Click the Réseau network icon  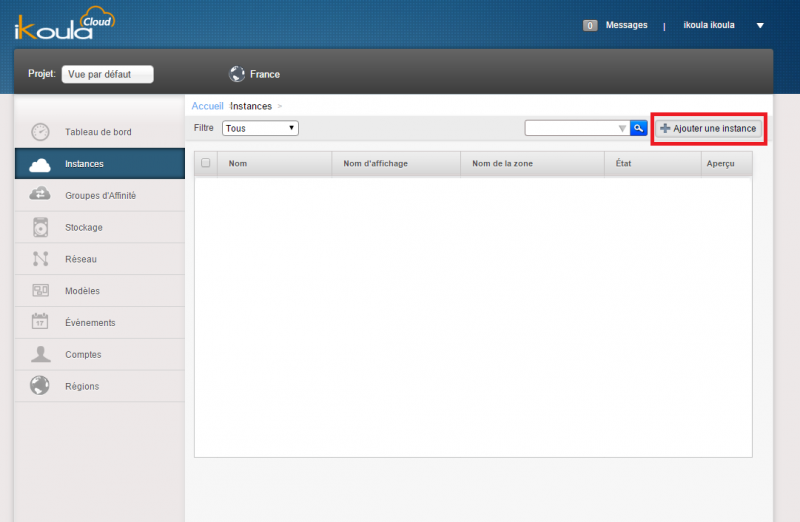coord(40,259)
